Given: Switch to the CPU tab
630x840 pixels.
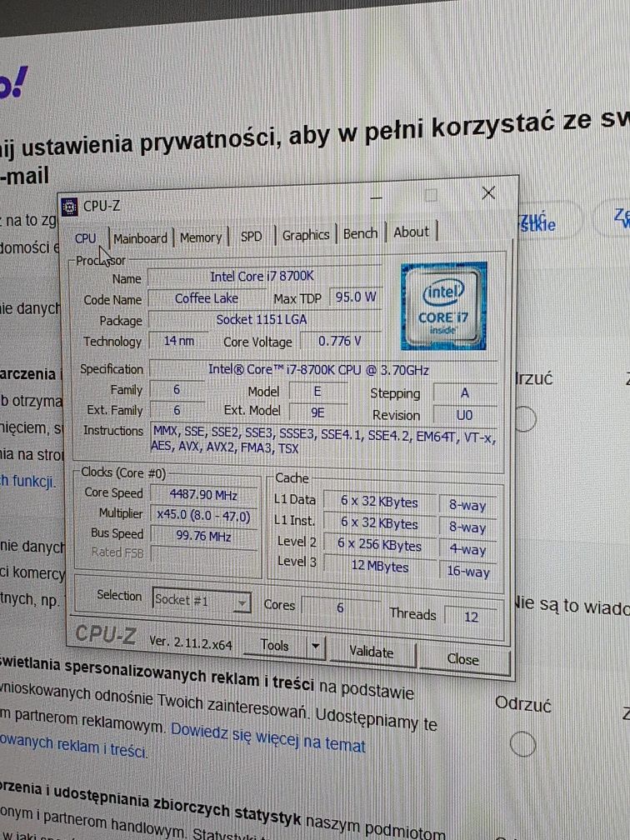Looking at the screenshot, I should 86,238.
